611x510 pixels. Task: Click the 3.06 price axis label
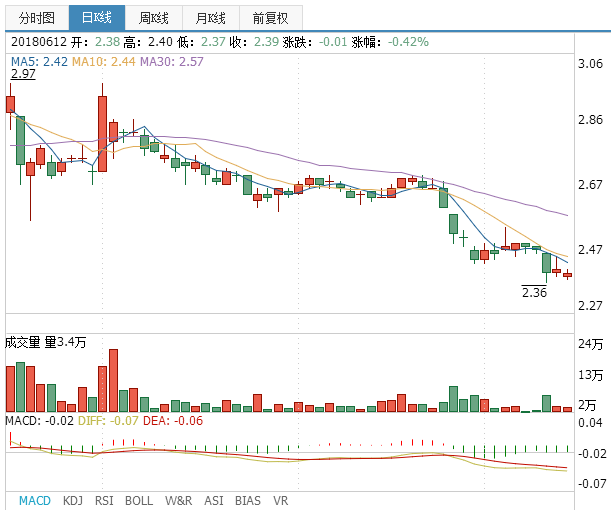[x=590, y=64]
